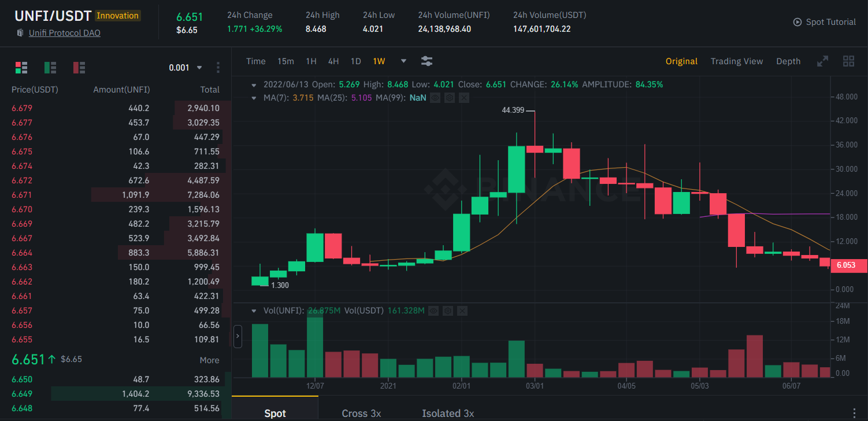The height and width of the screenshot is (421, 868).
Task: Switch to Original chart view
Action: [x=681, y=61]
